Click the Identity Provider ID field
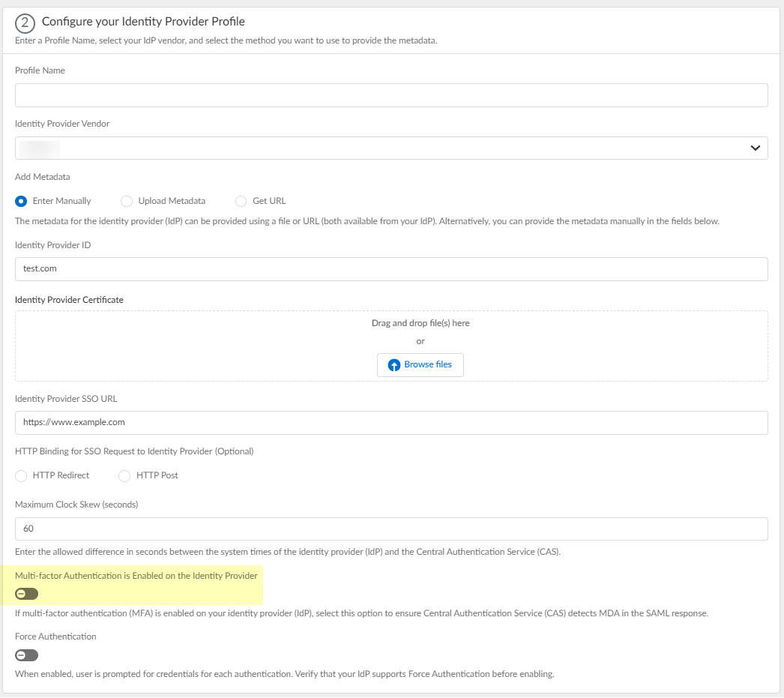Viewport: 784px width, 698px height. [391, 269]
